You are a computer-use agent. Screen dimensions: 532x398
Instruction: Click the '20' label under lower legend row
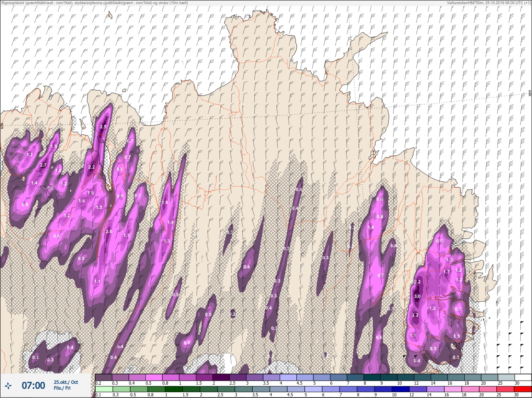(482, 395)
